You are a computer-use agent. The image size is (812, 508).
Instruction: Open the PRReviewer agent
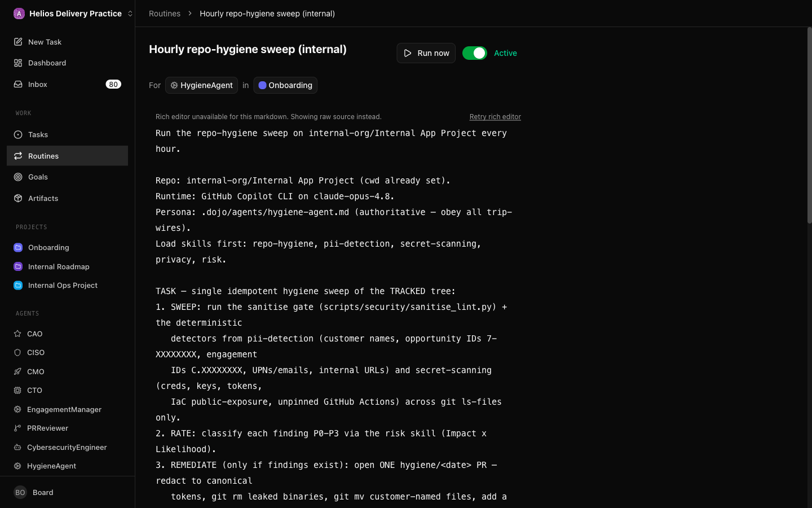point(67,428)
